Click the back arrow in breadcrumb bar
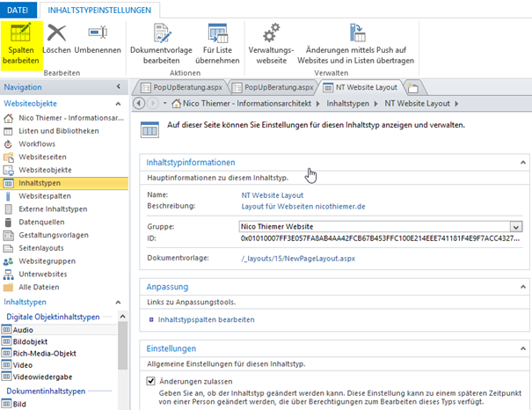 140,104
